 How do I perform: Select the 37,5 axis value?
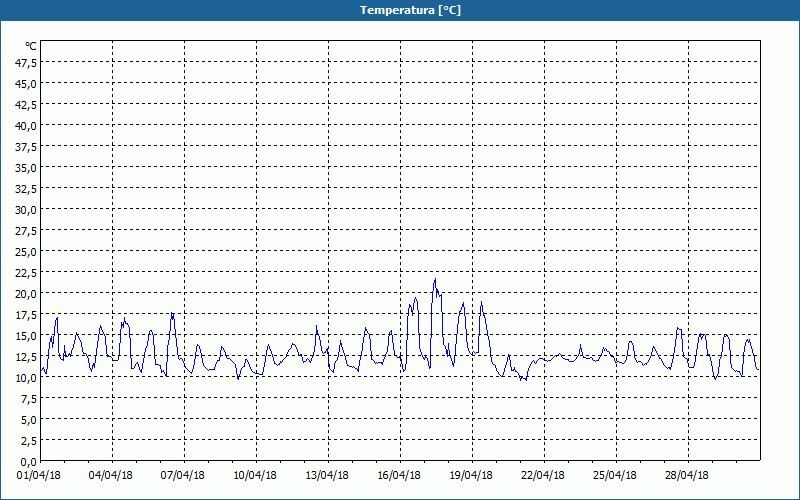(27, 147)
